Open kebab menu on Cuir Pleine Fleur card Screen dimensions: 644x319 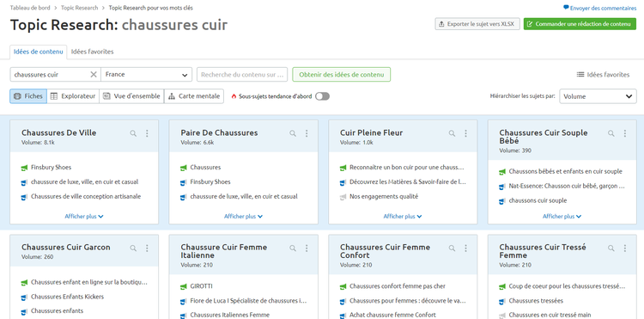pos(465,133)
